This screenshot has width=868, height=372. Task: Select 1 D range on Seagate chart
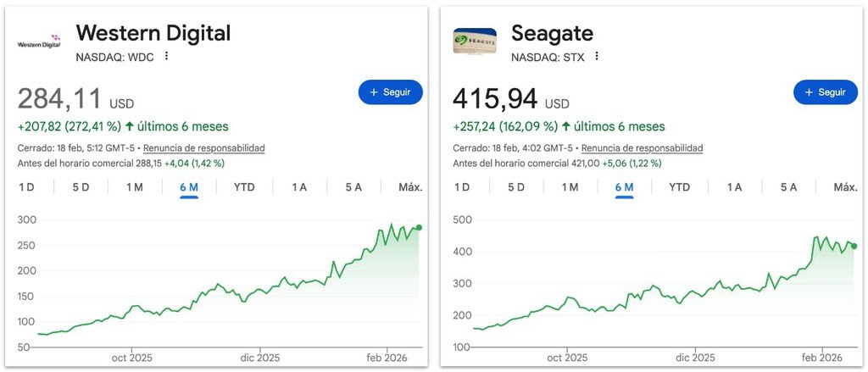[462, 187]
